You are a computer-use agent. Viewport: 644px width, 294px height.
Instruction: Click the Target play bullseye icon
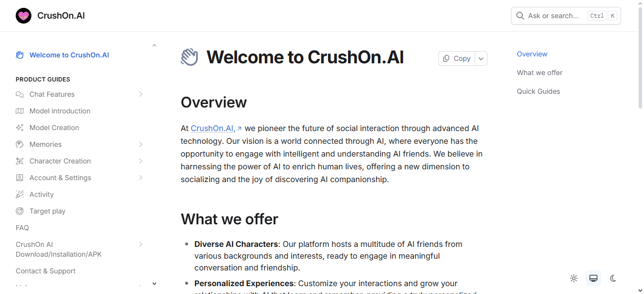(20, 211)
